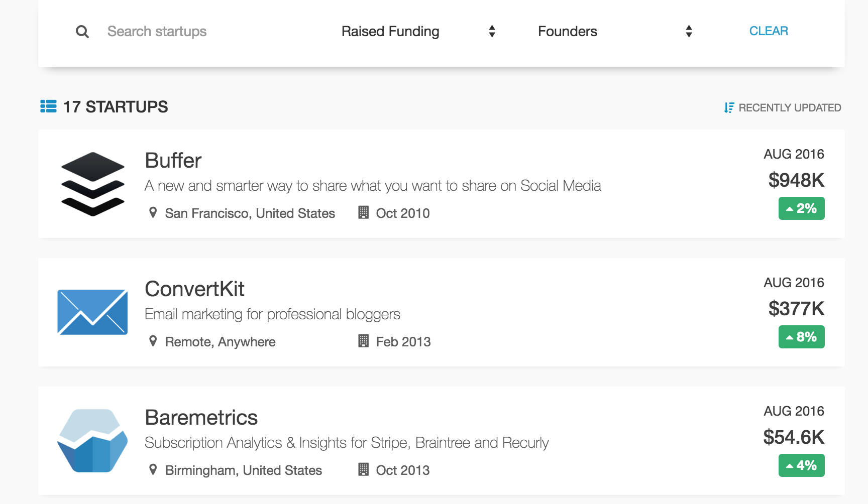Click the Buffer stacked layers logo

tap(93, 184)
